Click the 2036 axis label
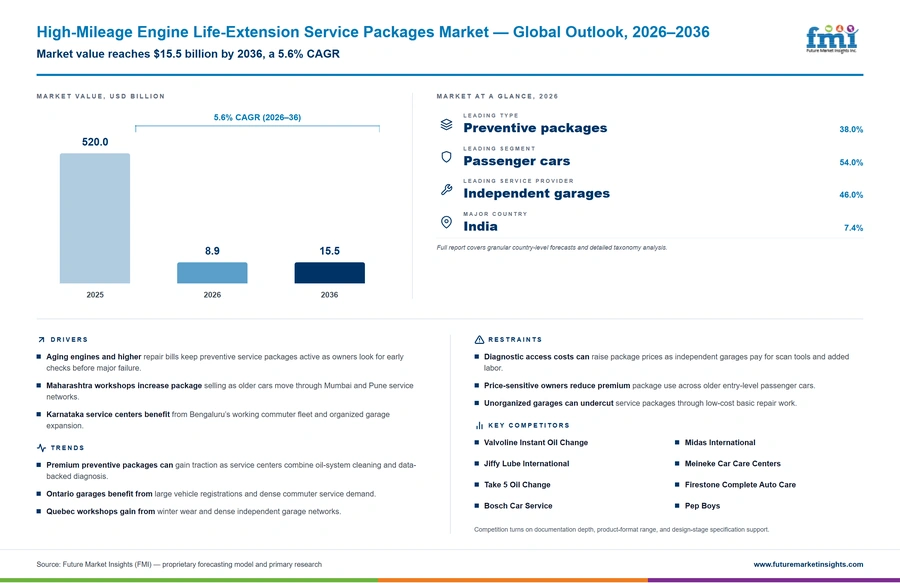 tap(329, 295)
